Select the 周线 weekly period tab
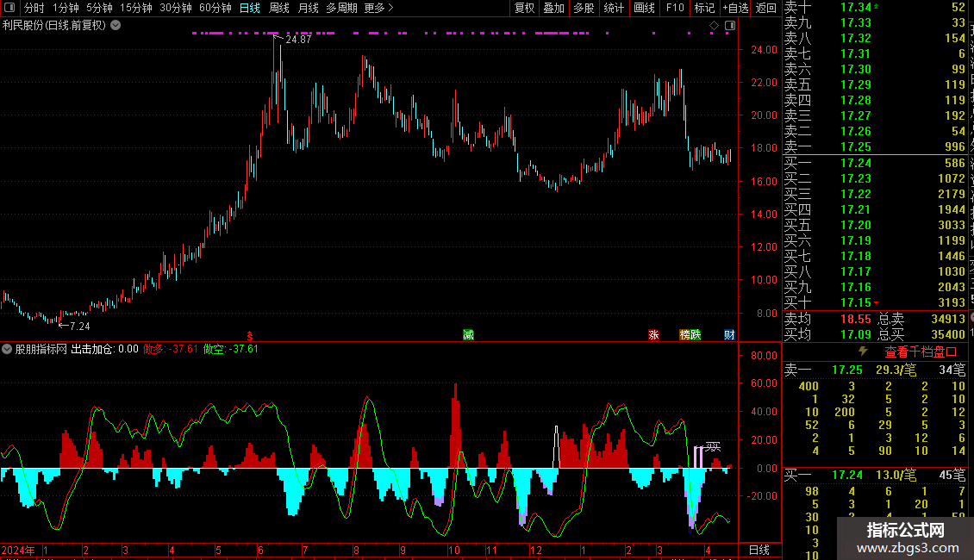 pos(279,8)
